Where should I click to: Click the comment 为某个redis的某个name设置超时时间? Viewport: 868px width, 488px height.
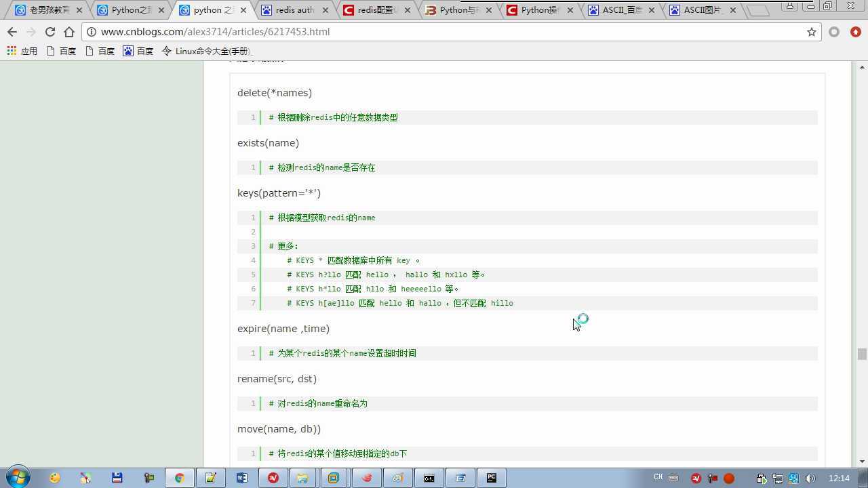[x=342, y=353]
